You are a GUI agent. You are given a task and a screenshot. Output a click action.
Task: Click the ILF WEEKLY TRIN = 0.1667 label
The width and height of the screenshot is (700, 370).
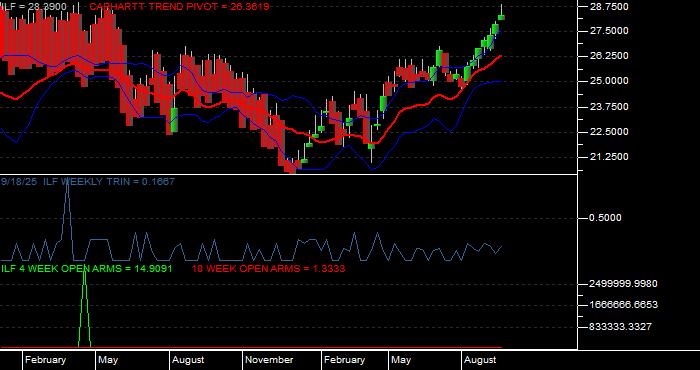click(x=108, y=182)
